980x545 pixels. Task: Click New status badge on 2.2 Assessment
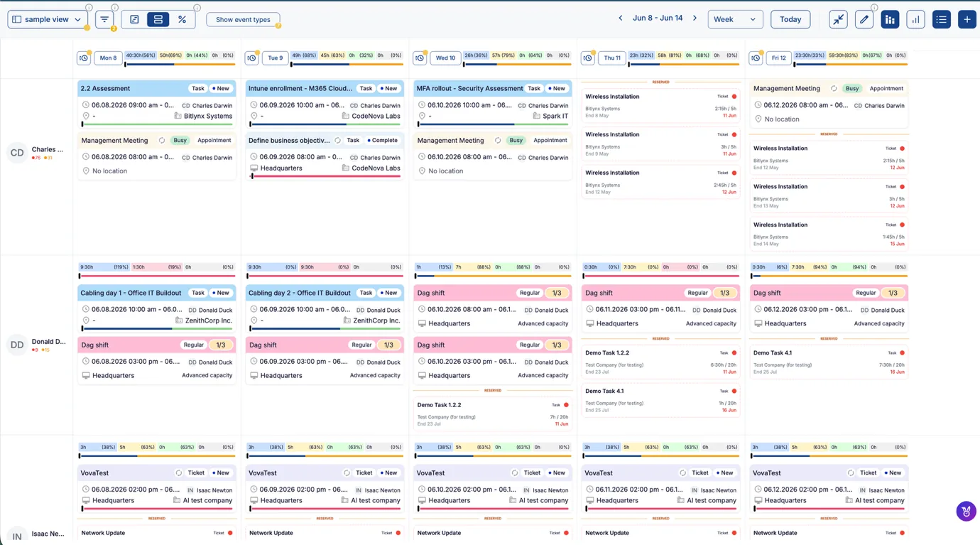point(221,89)
